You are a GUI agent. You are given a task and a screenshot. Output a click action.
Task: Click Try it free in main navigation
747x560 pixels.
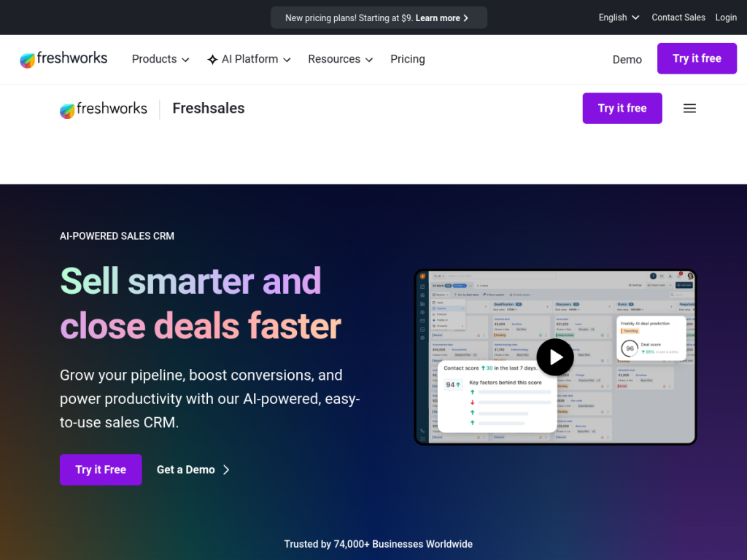697,58
